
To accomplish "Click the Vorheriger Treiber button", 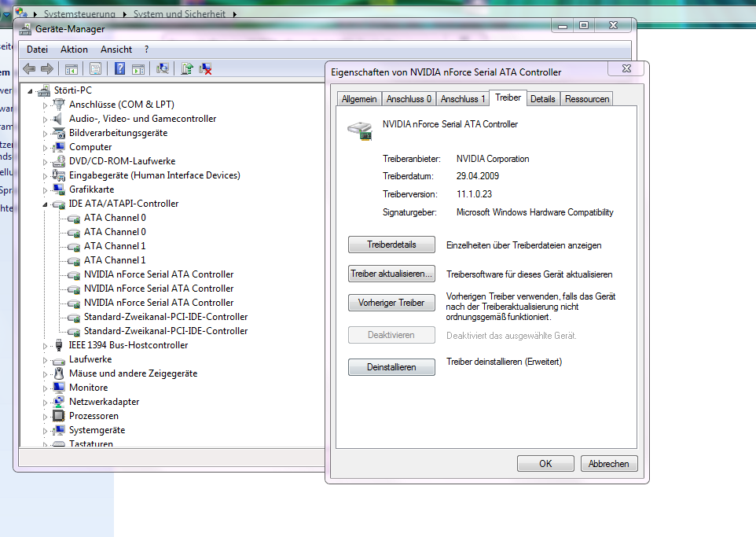I will click(391, 303).
